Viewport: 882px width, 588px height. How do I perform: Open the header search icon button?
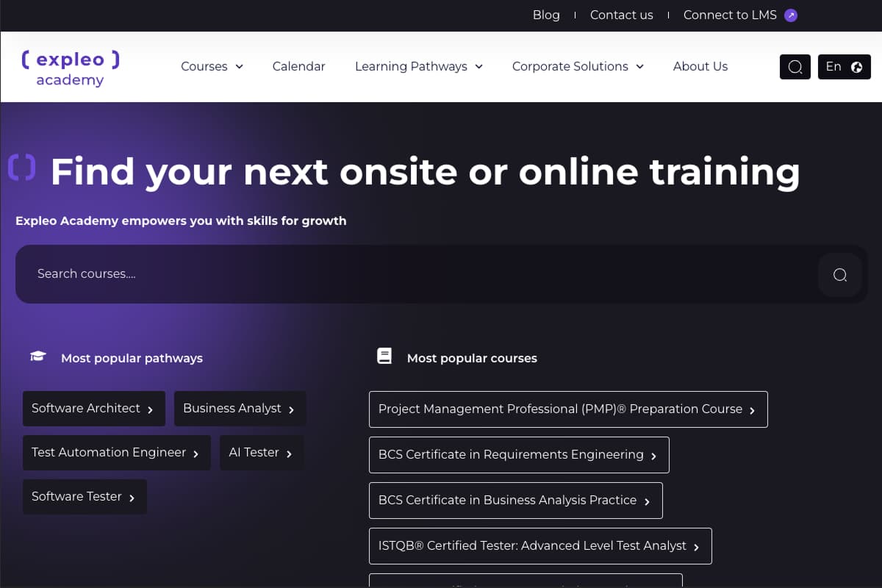(795, 67)
